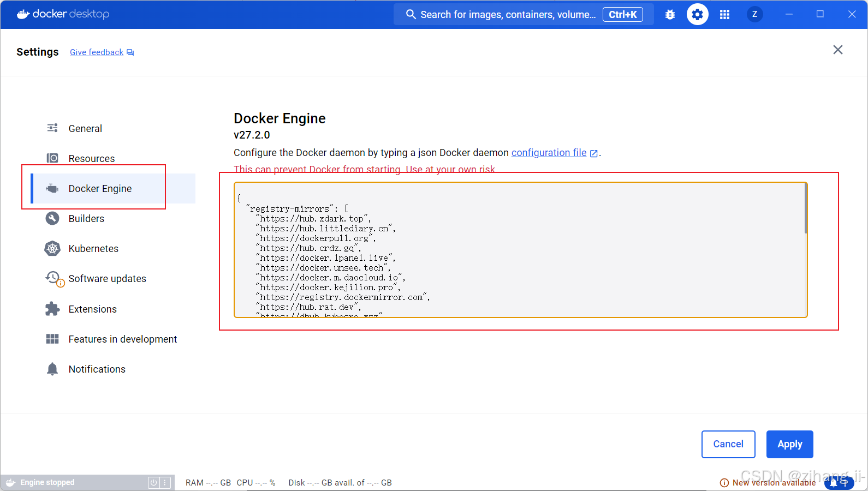868x491 pixels.
Task: Click the https://hub.rat.dev line
Action: pyautogui.click(x=308, y=307)
